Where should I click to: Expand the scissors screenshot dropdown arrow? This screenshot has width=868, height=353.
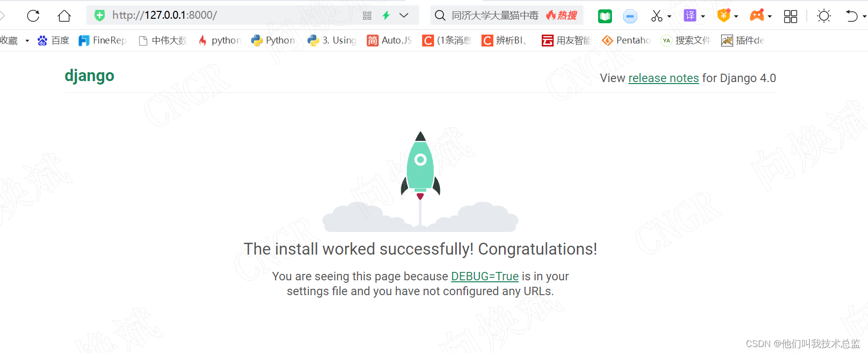pos(669,16)
